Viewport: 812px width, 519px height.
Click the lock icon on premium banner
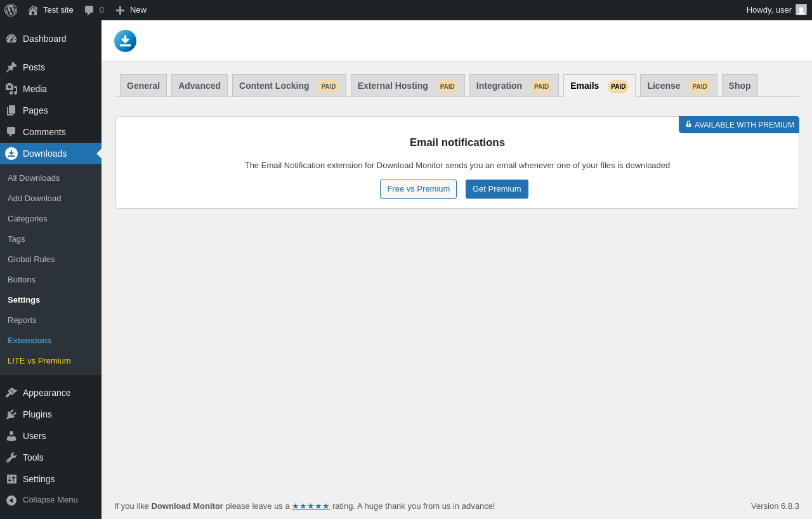tap(688, 124)
